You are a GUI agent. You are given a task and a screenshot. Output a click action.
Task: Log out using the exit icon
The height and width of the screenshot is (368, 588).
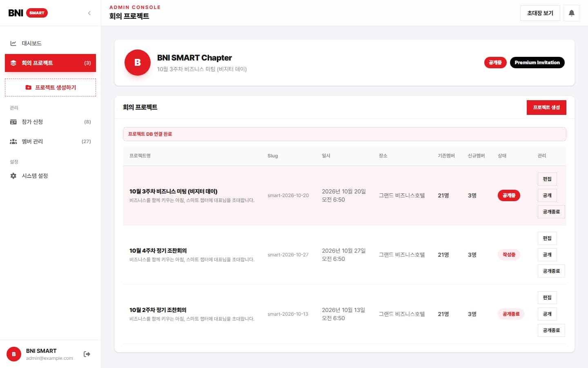click(x=87, y=354)
